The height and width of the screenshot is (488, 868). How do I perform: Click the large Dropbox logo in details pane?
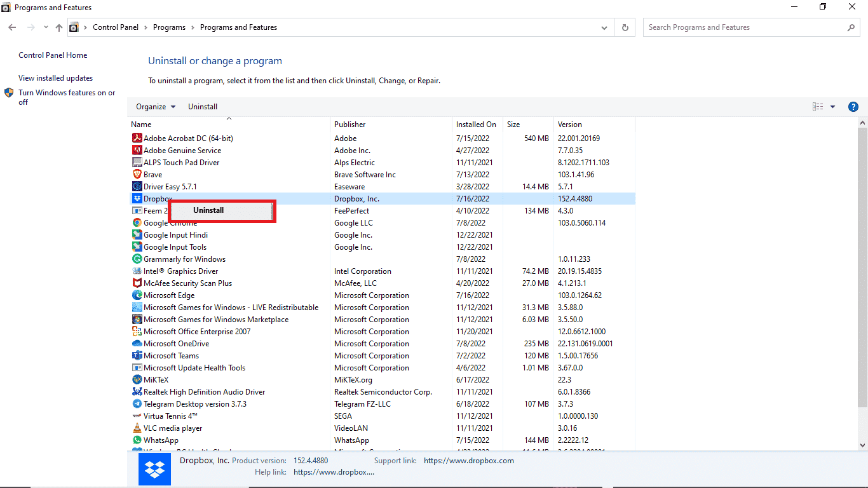pyautogui.click(x=154, y=470)
